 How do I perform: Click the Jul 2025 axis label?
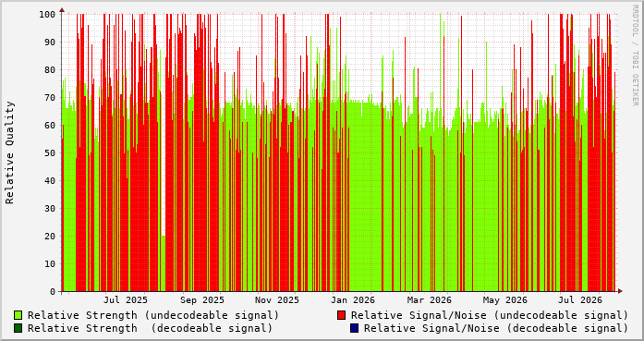coord(126,300)
